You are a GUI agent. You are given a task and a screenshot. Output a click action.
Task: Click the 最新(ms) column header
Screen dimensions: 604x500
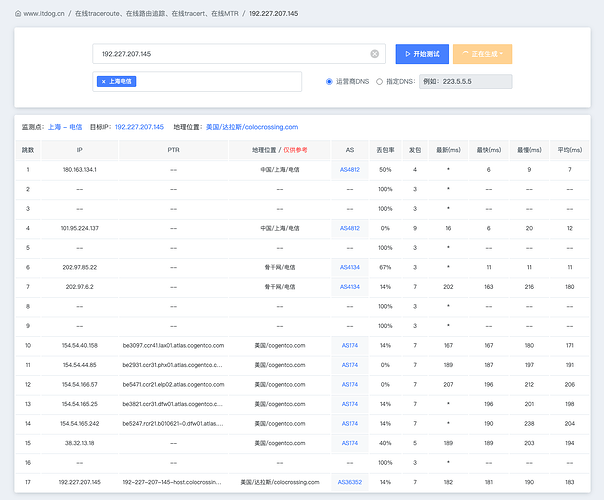tap(448, 150)
